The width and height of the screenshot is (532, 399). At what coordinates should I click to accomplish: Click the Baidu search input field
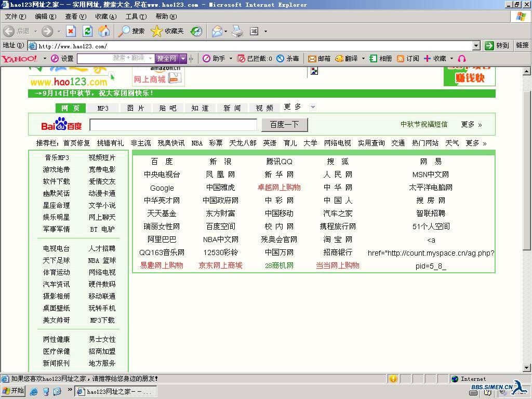click(173, 125)
